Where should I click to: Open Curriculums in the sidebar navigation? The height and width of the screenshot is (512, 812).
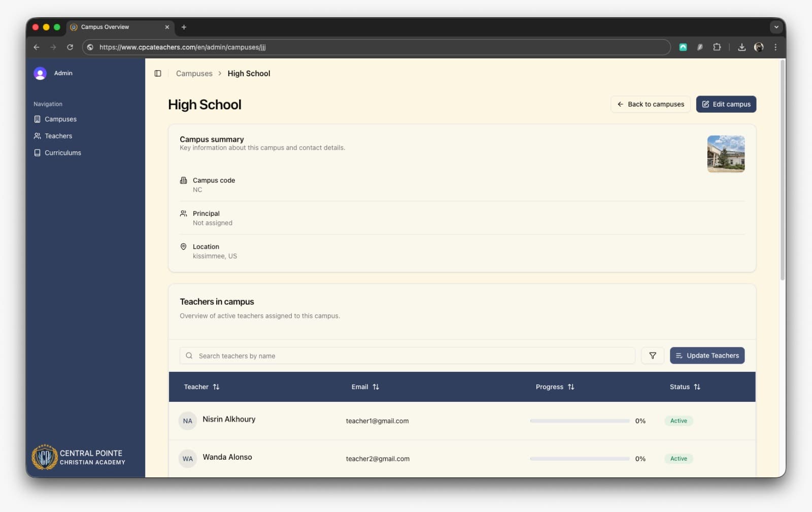(62, 152)
